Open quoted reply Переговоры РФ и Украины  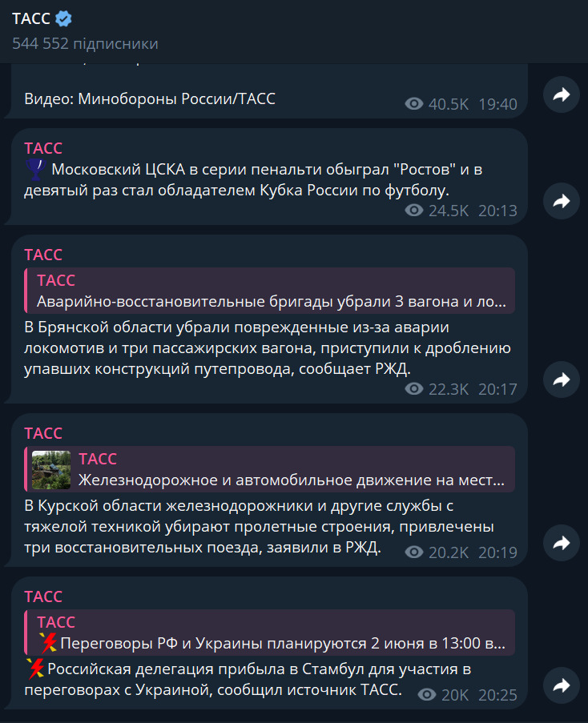pyautogui.click(x=269, y=633)
